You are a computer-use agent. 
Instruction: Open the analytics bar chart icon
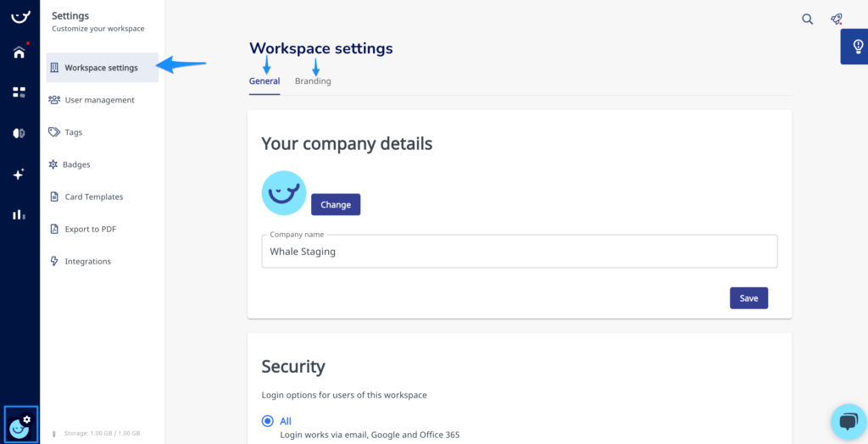pyautogui.click(x=19, y=214)
